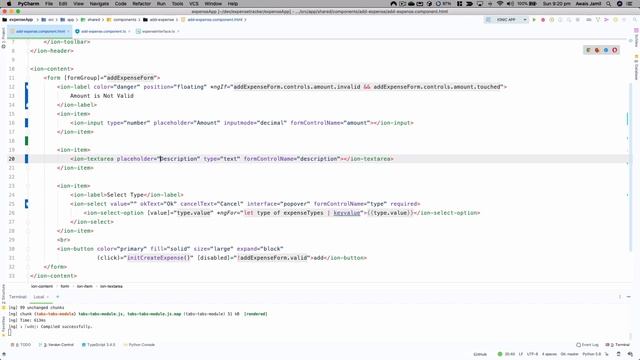Image resolution: width=640 pixels, height=360 pixels.
Task: Select the Local terminal session tab
Action: (x=41, y=297)
